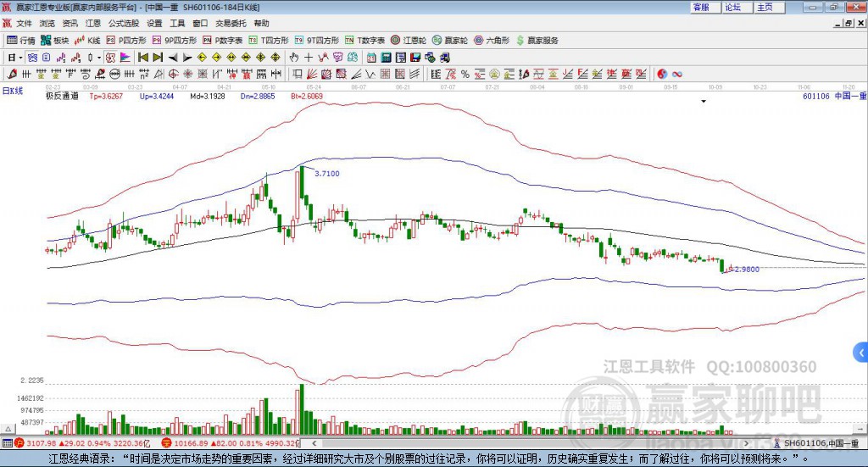Open the 江恩 menu
Screen dimensions: 868x467
tap(93, 23)
